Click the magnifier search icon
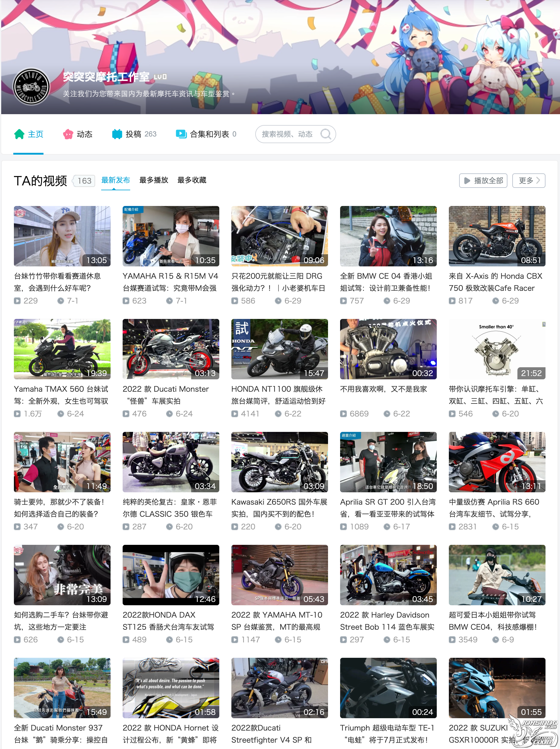Screen dimensions: 560x749 coord(326,134)
